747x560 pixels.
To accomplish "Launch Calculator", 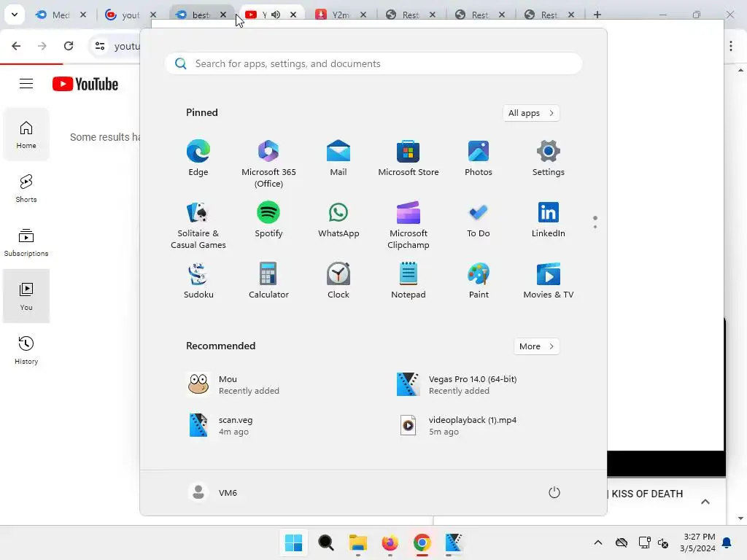I will click(268, 281).
